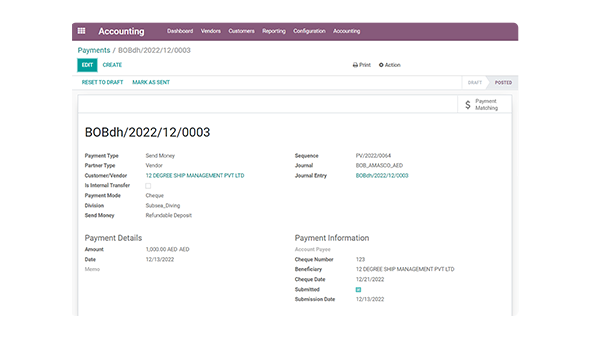Image resolution: width=590 pixels, height=360 pixels.
Task: Open the Journal Entry BOBdh/2022/12/0003 link
Action: click(x=382, y=176)
